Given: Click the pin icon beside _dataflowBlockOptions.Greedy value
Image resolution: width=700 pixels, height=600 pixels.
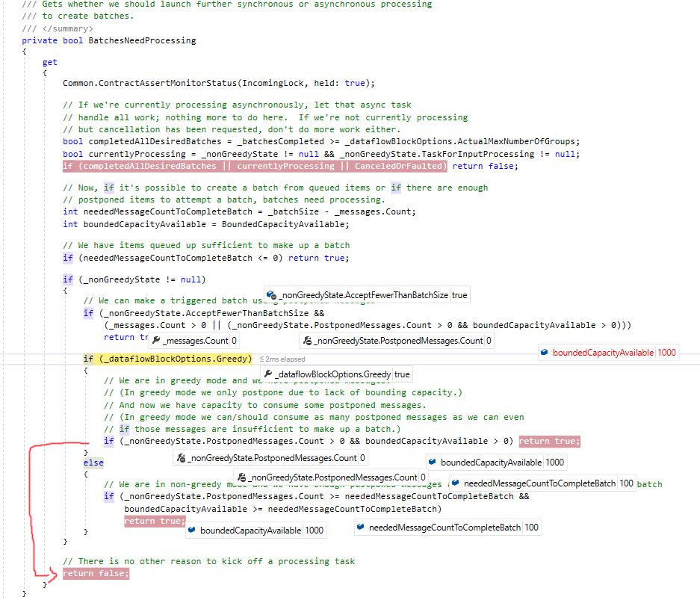Looking at the screenshot, I should (269, 374).
